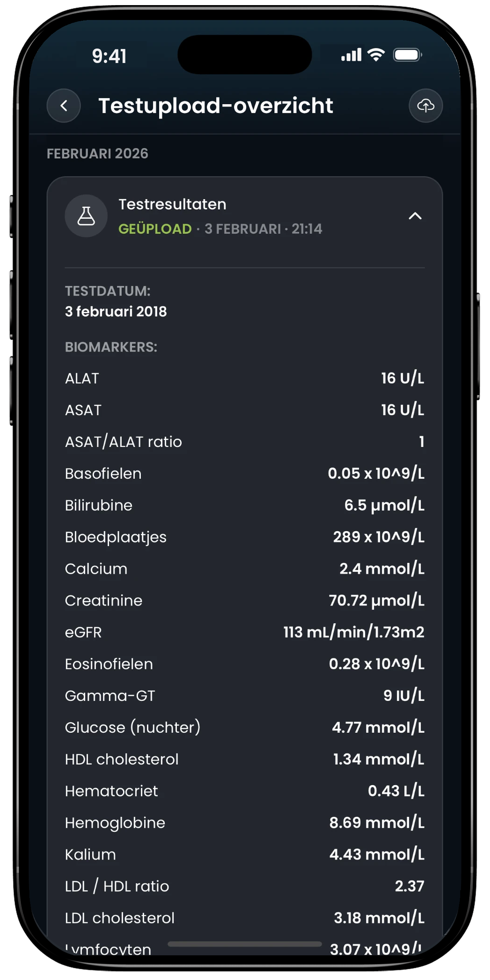Open the HDL cholesterol entry
Viewport: 490px width, 980px height.
click(x=245, y=759)
